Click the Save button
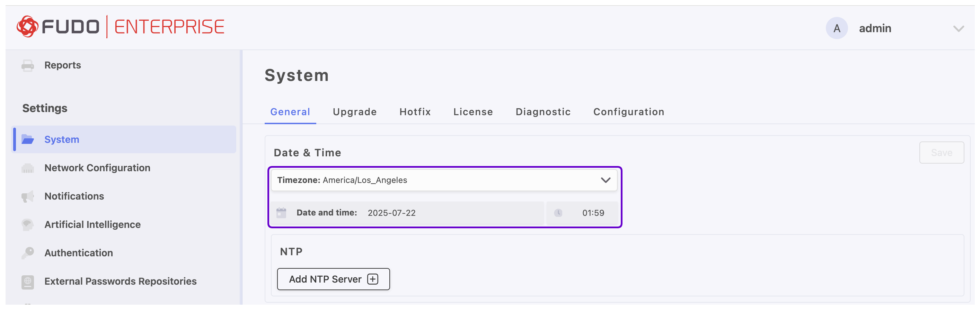Viewport: 980px width, 313px height. pos(941,153)
